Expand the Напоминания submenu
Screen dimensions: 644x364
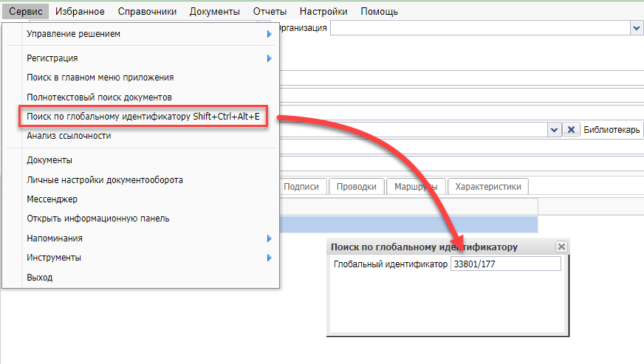270,238
